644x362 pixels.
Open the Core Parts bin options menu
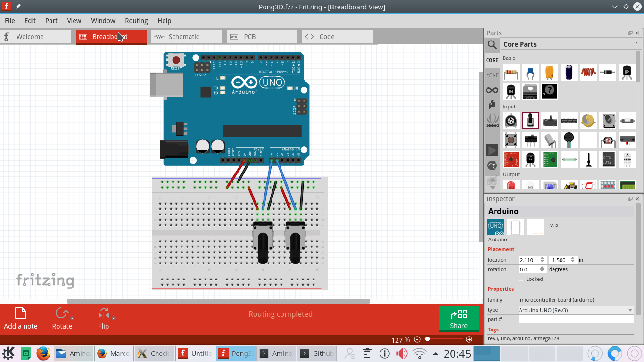click(x=638, y=44)
